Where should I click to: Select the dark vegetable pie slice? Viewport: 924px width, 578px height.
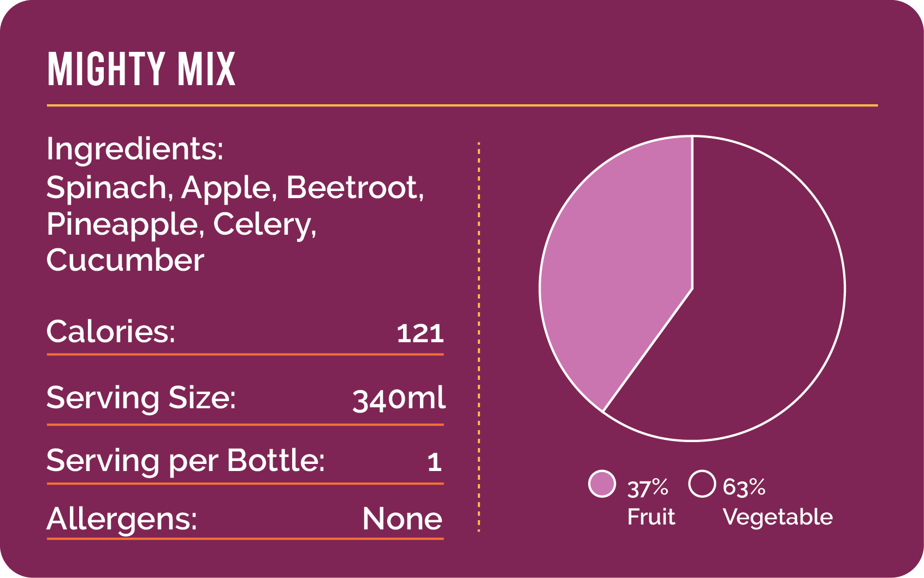point(765,306)
